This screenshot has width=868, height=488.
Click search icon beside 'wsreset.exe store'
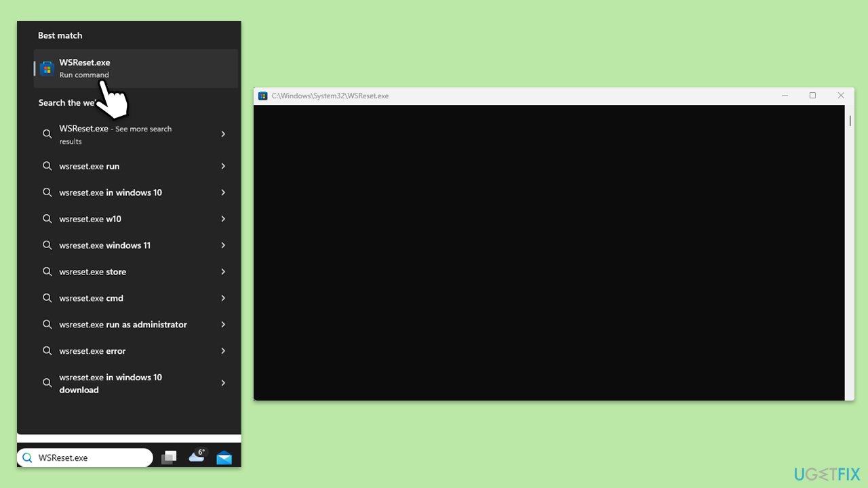pos(47,272)
